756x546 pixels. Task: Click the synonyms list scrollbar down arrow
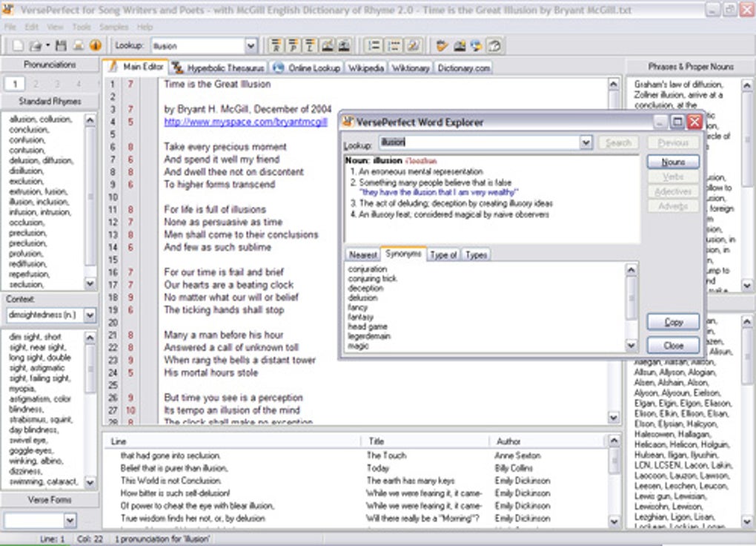(x=631, y=345)
